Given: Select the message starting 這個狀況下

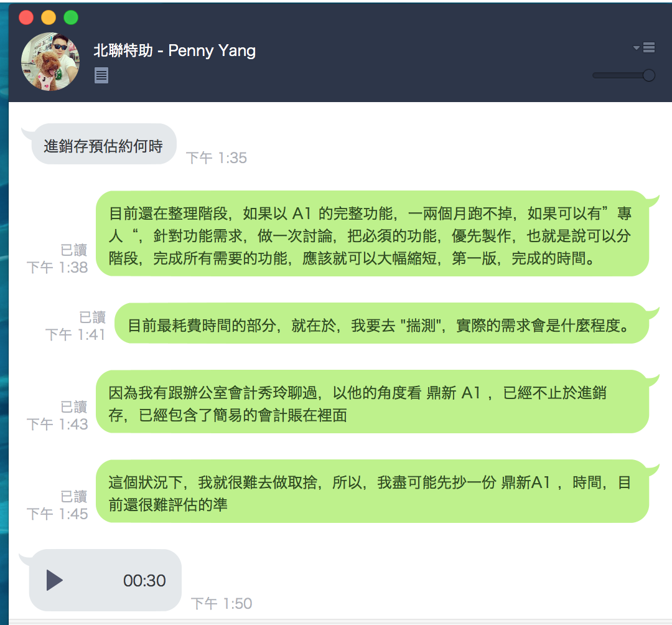Looking at the screenshot, I should coord(372,491).
